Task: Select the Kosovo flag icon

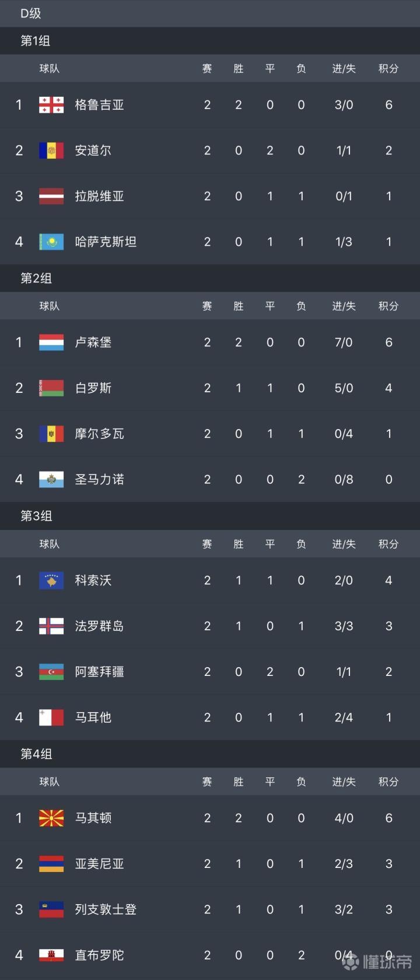Action: point(51,580)
